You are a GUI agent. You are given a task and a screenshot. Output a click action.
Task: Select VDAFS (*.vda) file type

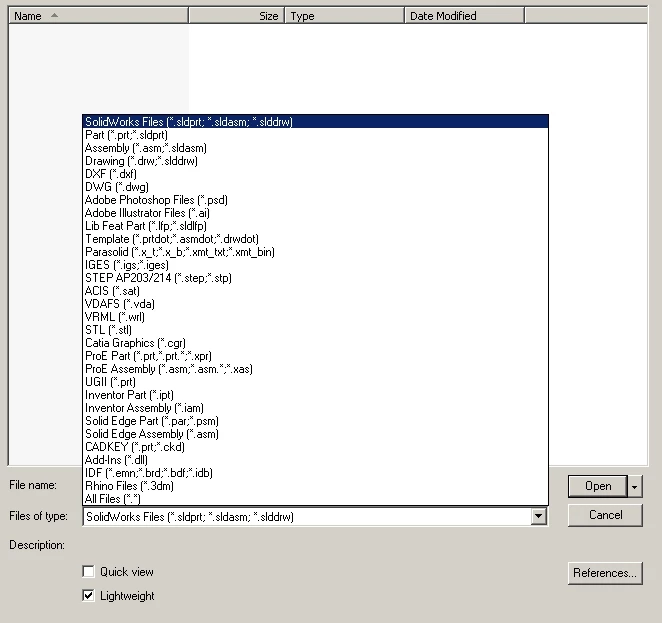click(315, 303)
